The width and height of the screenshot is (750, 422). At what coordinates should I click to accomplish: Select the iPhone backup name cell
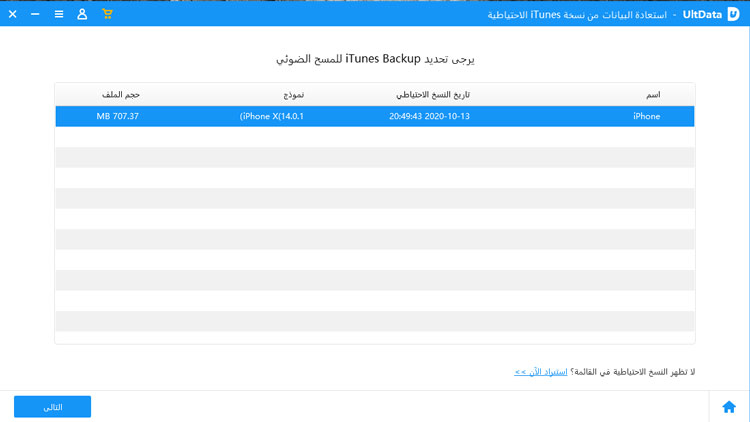pyautogui.click(x=646, y=116)
